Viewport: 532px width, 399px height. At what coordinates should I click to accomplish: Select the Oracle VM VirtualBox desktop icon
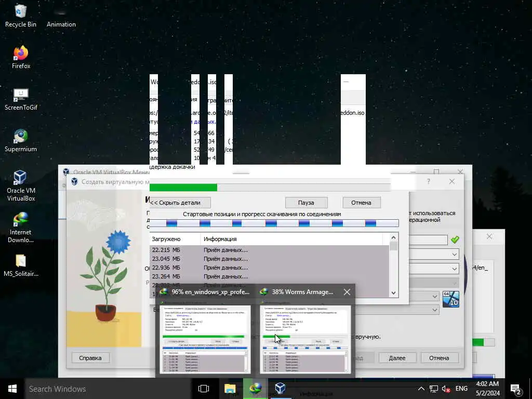coord(21,186)
